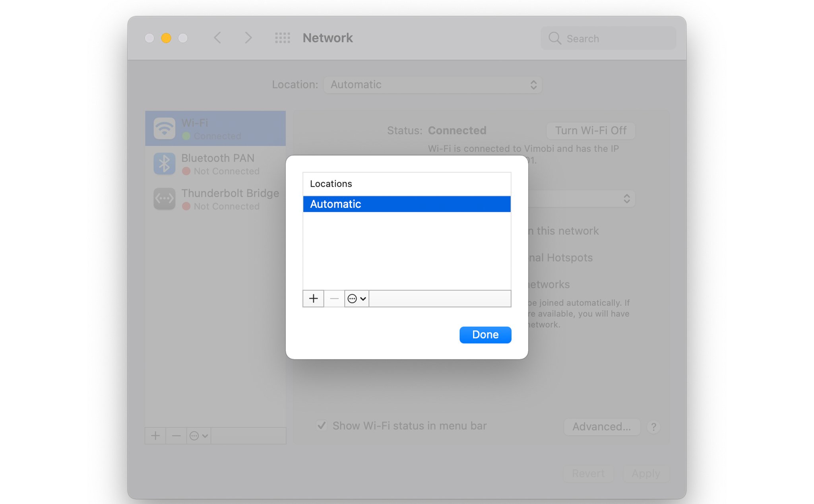Click the help question mark button
Viewport: 814px width, 504px height.
point(653,427)
